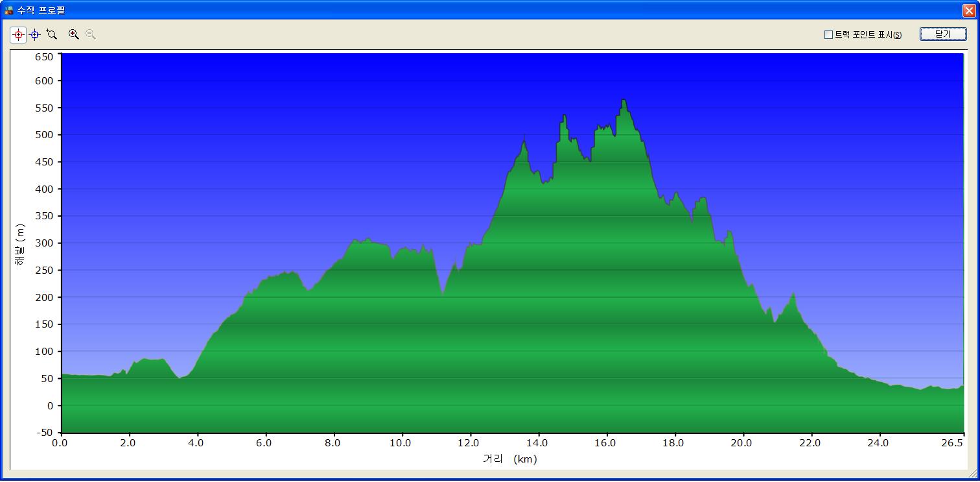Select the blue crosshair marker tool
Screen dimensions: 980x482
tap(35, 35)
